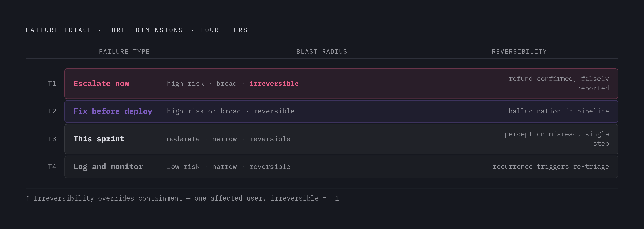The height and width of the screenshot is (229, 644).
Task: Click the T1 tier number
Action: 52,84
